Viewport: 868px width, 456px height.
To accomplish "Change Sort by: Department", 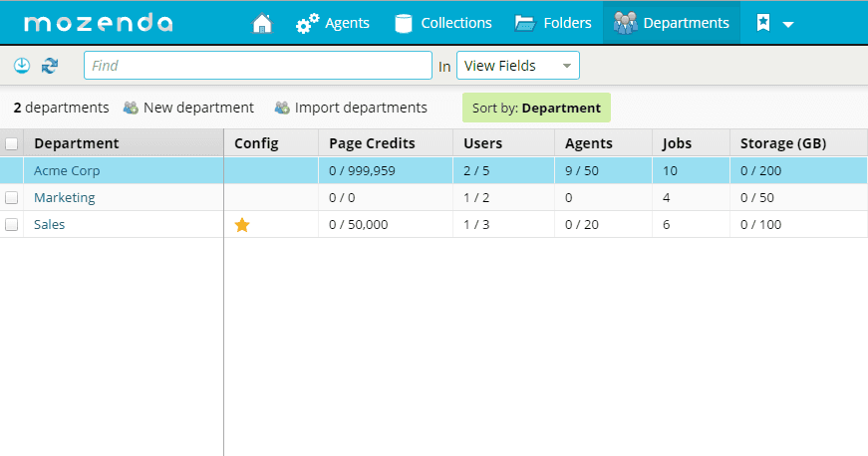I will [x=536, y=108].
